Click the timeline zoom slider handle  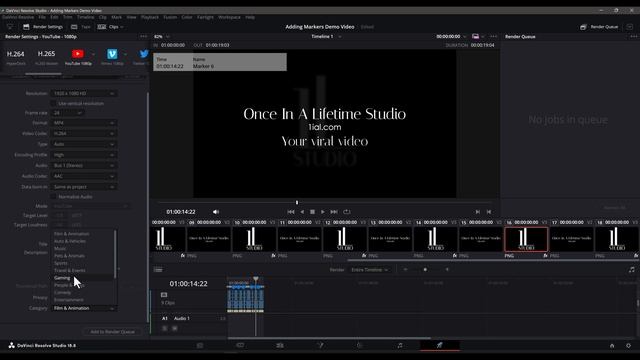(x=425, y=270)
